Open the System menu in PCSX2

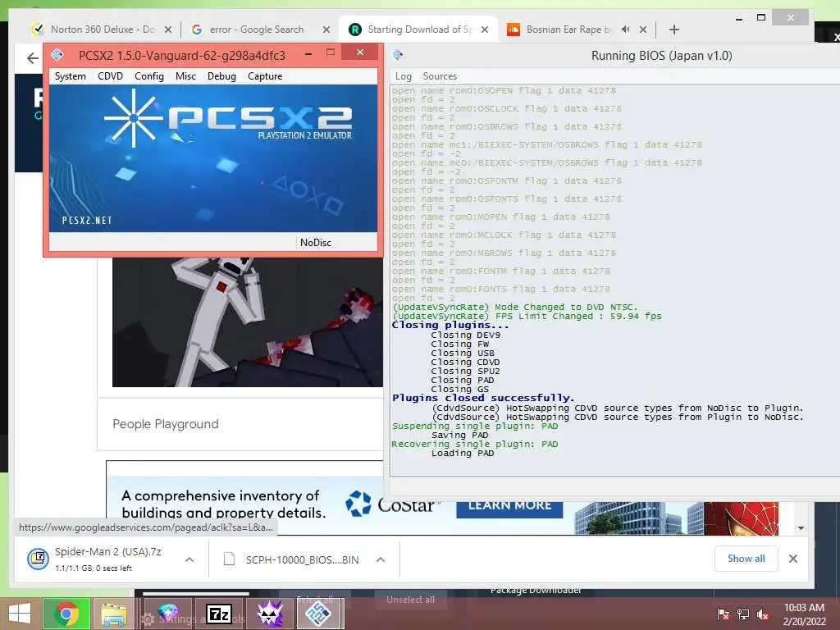pos(71,76)
